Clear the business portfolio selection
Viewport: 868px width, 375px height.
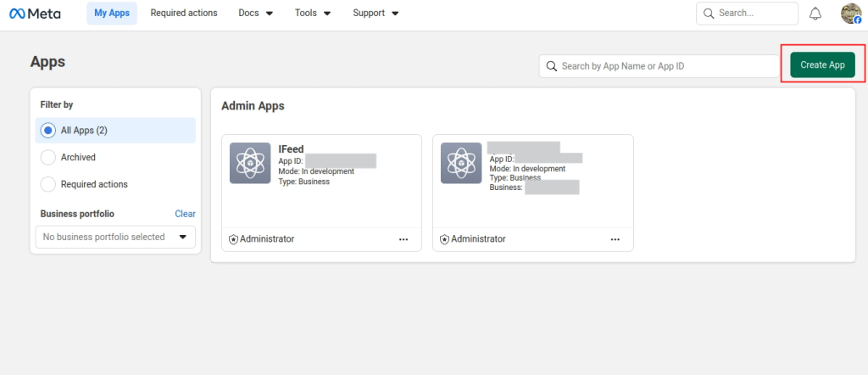[186, 214]
